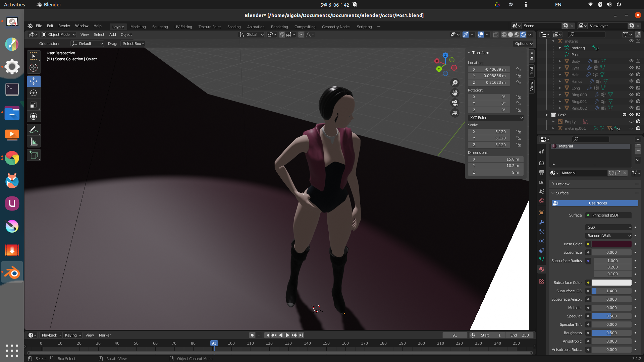This screenshot has height=362, width=644.
Task: Activate the Annotate tool
Action: [x=34, y=130]
